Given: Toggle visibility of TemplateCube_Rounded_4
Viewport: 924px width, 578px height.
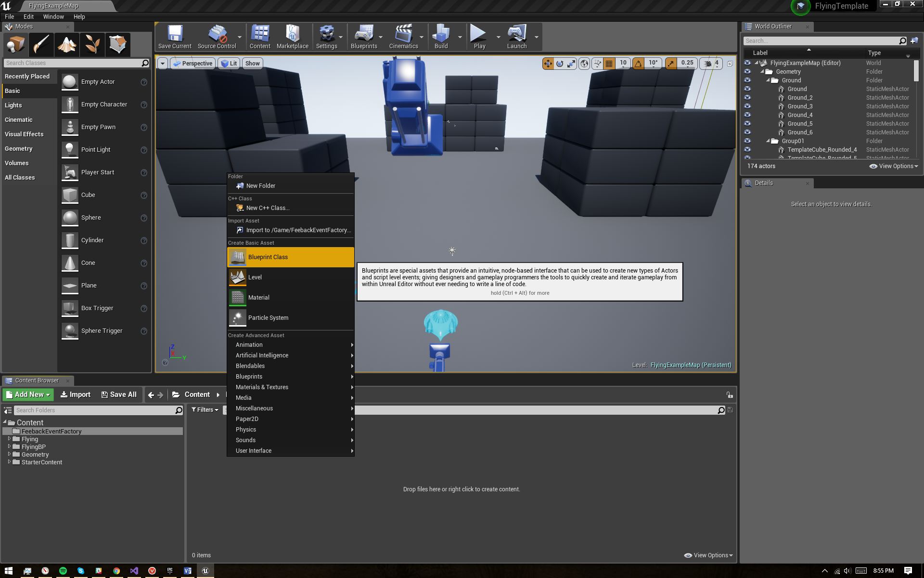Looking at the screenshot, I should (747, 150).
